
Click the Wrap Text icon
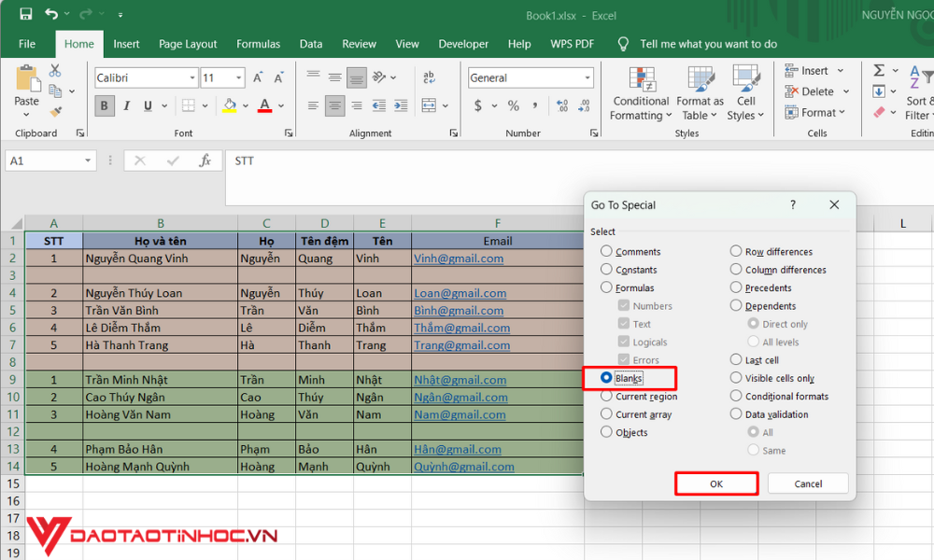point(429,77)
